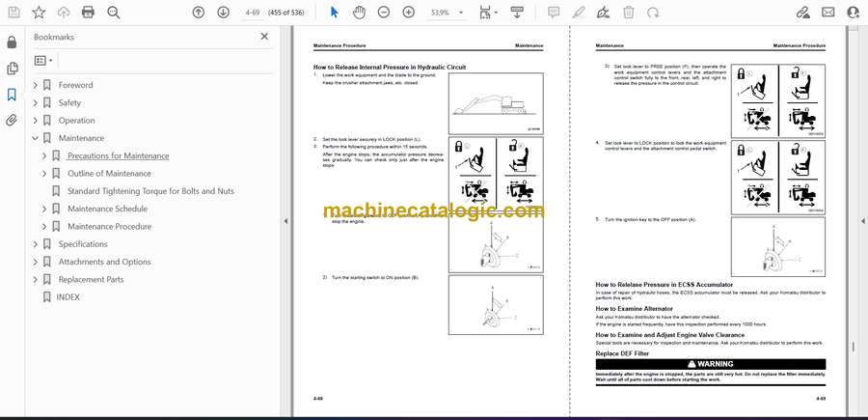Expand the Maintenance Schedule bookmark
This screenshot has height=420, width=868.
pyautogui.click(x=44, y=209)
